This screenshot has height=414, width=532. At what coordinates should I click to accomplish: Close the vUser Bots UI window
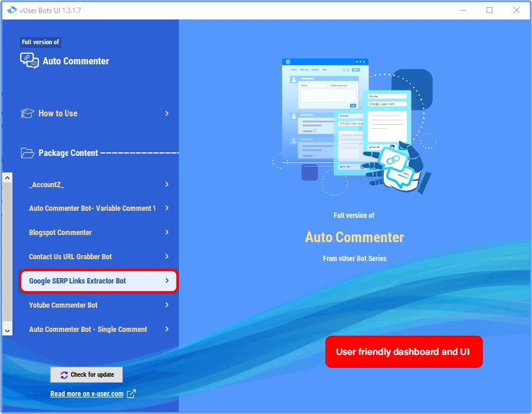pyautogui.click(x=517, y=10)
